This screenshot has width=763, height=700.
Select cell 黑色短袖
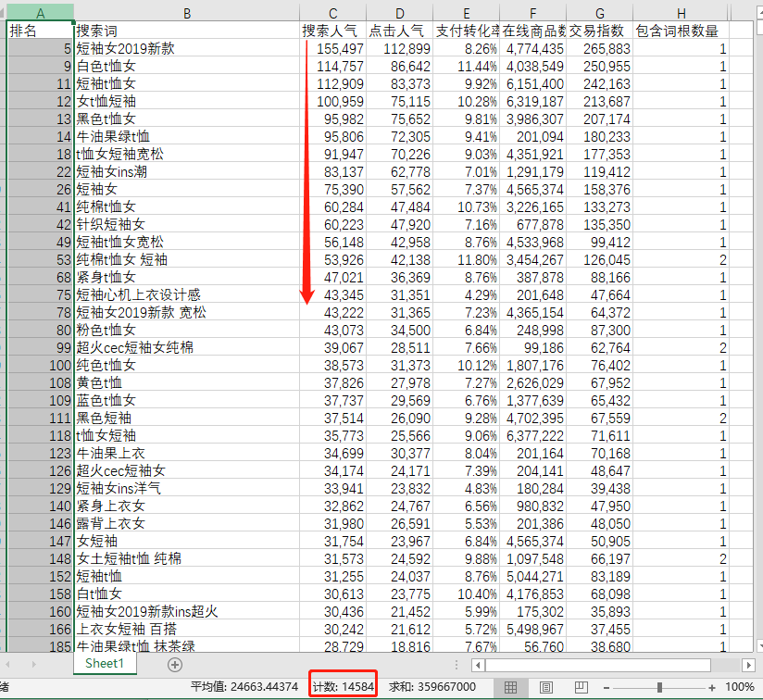187,418
